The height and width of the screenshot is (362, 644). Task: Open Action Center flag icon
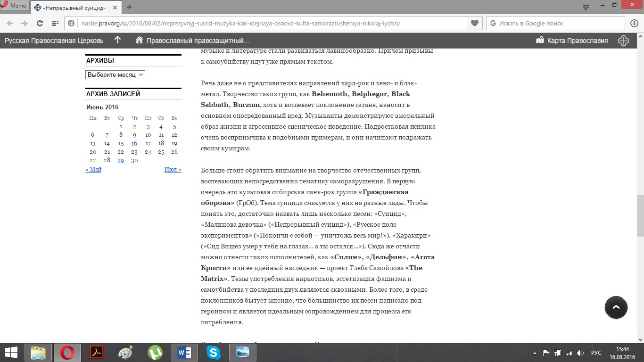point(547,353)
